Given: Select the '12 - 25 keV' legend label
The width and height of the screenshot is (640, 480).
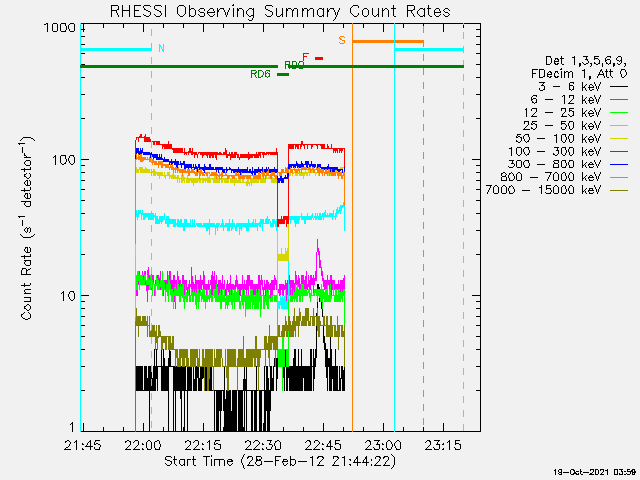Looking at the screenshot, I should (x=562, y=112).
